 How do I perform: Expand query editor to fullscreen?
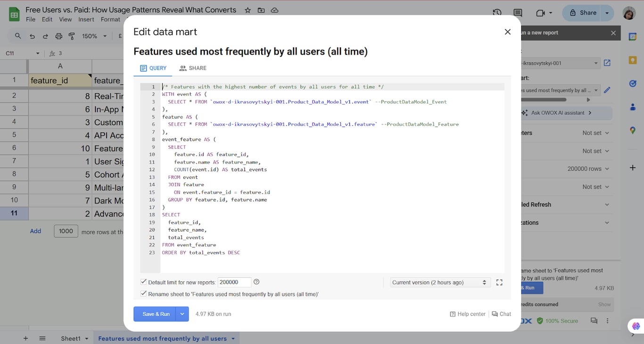499,282
